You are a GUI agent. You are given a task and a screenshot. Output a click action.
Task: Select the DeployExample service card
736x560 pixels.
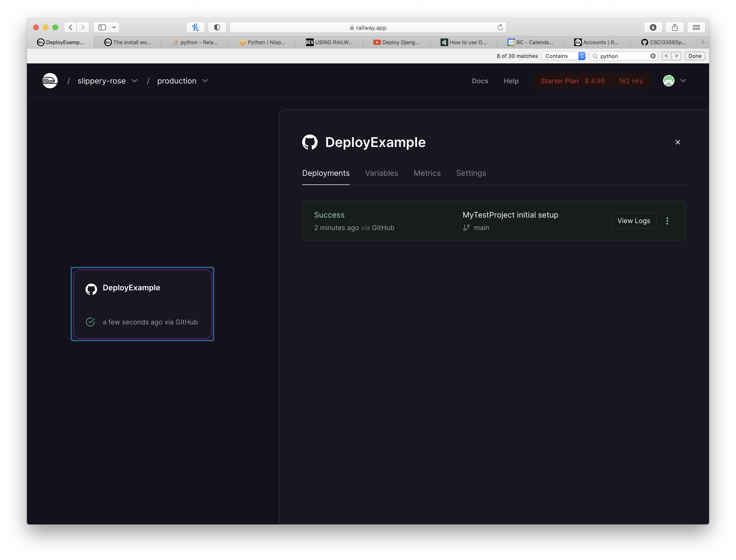click(142, 304)
